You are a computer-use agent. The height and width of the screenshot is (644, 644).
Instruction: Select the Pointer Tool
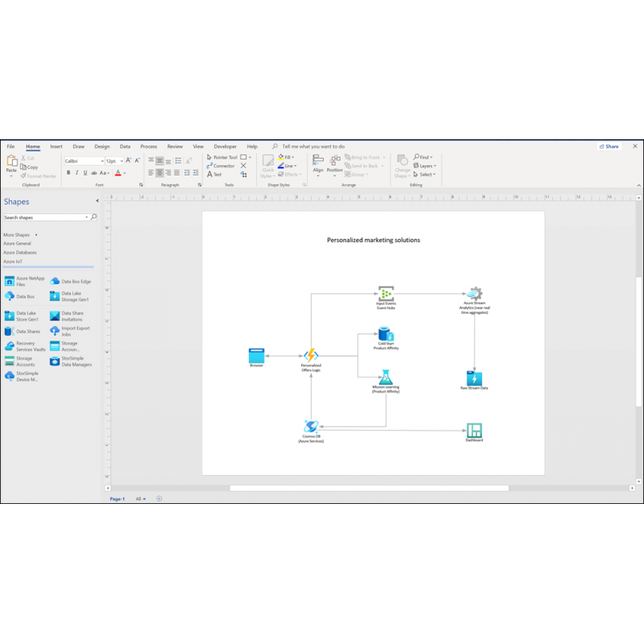point(221,157)
